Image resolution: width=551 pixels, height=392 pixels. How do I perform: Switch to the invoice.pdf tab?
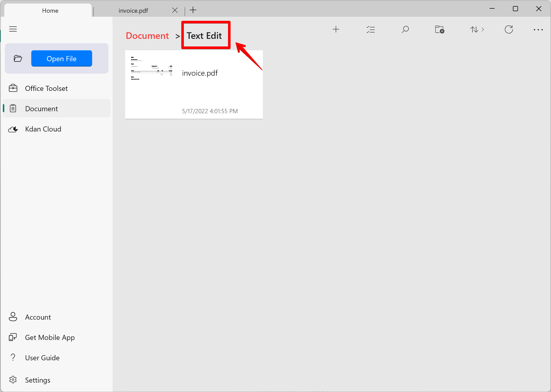pyautogui.click(x=133, y=10)
